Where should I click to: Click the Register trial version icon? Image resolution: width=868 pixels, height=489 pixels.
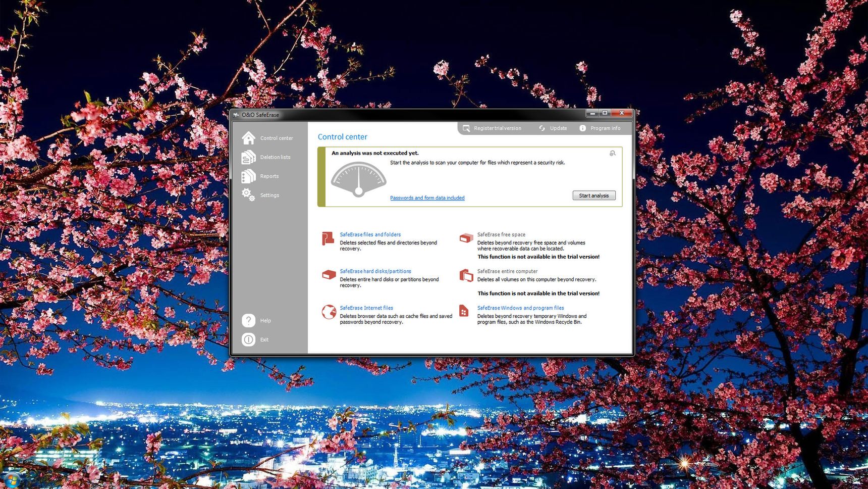(x=466, y=128)
